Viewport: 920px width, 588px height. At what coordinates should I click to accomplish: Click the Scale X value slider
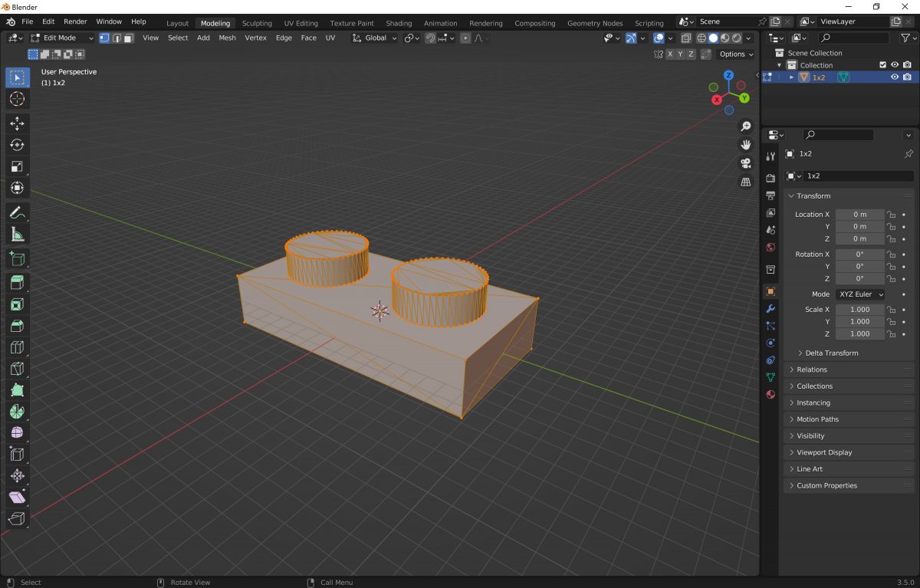coord(859,309)
